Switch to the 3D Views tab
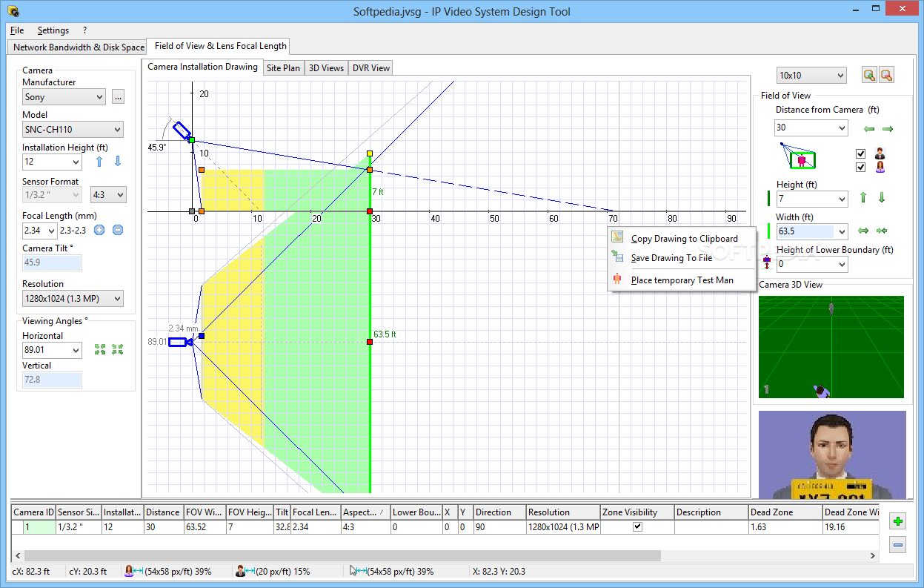Screen dimensions: 924x588 [326, 67]
